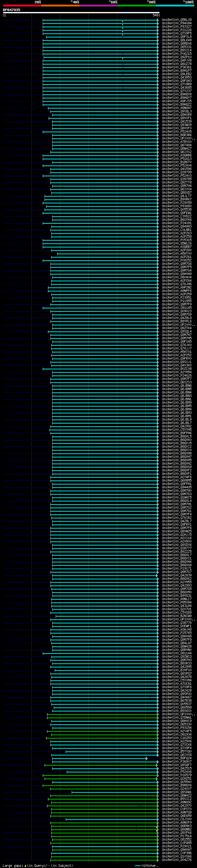Select the label UniRef100_Q6JBN6
The image size is (197, 868).
176,386
